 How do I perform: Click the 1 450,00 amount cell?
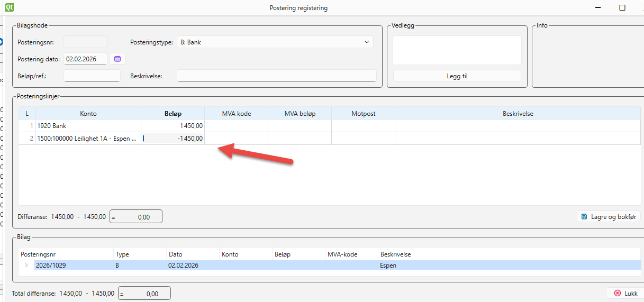[x=173, y=126]
